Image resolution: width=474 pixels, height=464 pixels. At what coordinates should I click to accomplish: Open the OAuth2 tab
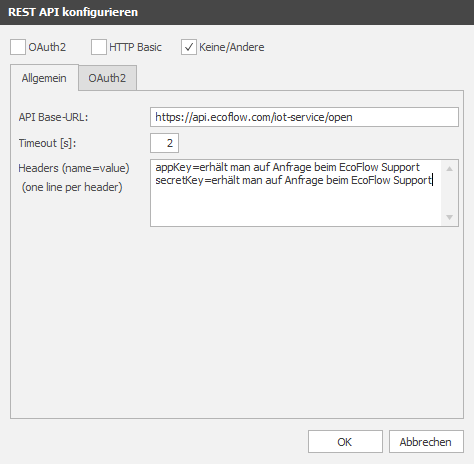point(107,78)
